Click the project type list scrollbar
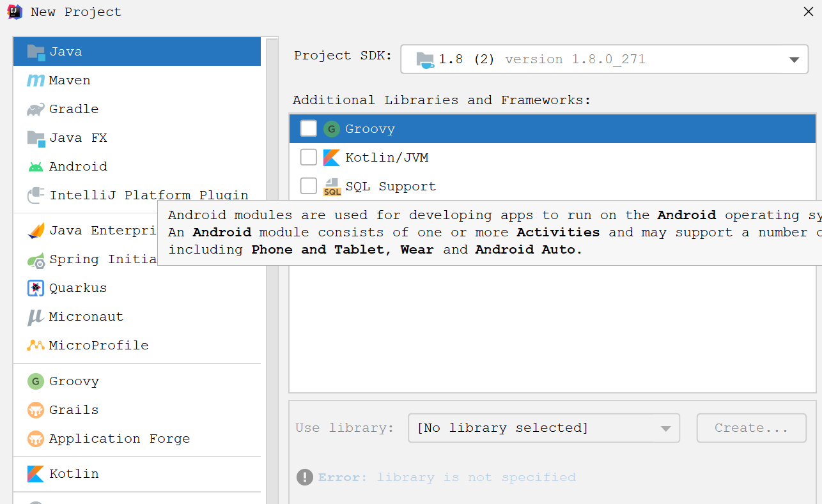Image resolution: width=822 pixels, height=504 pixels. click(x=272, y=271)
